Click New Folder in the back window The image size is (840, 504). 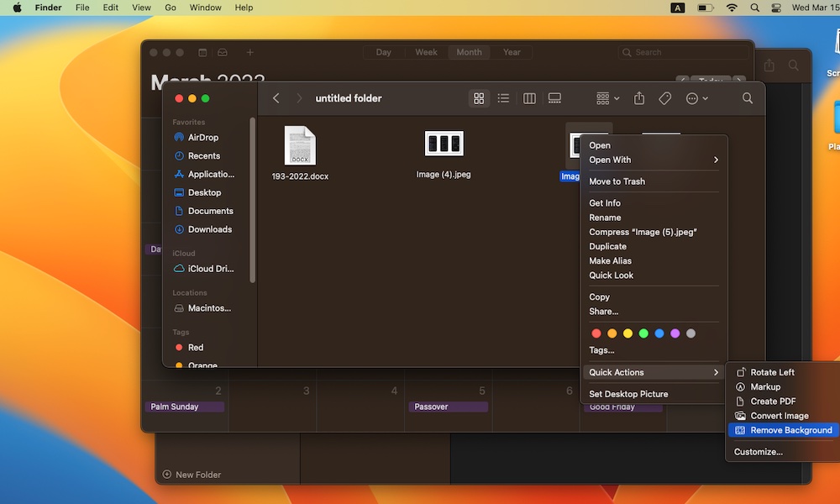pyautogui.click(x=192, y=475)
